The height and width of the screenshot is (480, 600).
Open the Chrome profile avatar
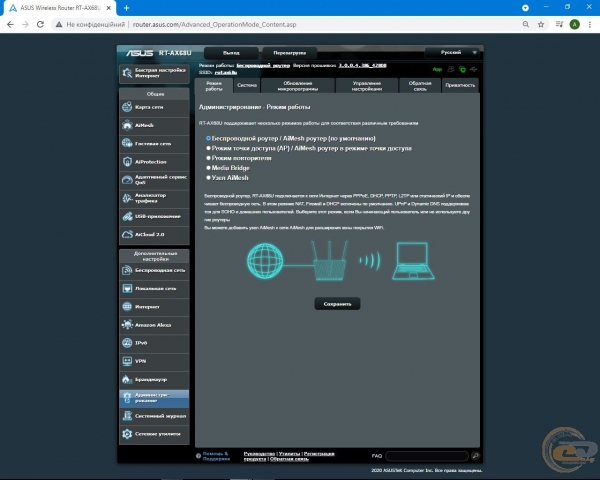click(574, 24)
